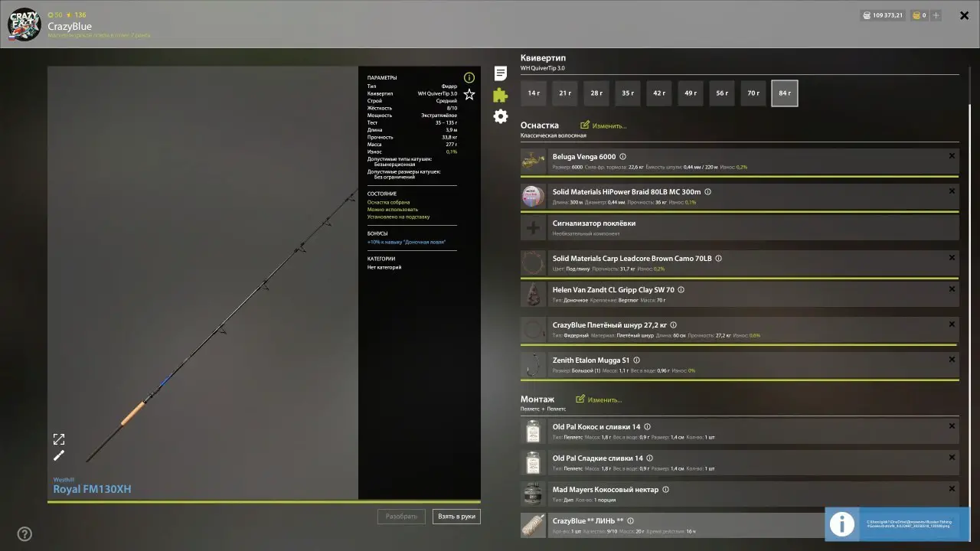Open the gear settings tab
980x551 pixels.
(x=501, y=116)
